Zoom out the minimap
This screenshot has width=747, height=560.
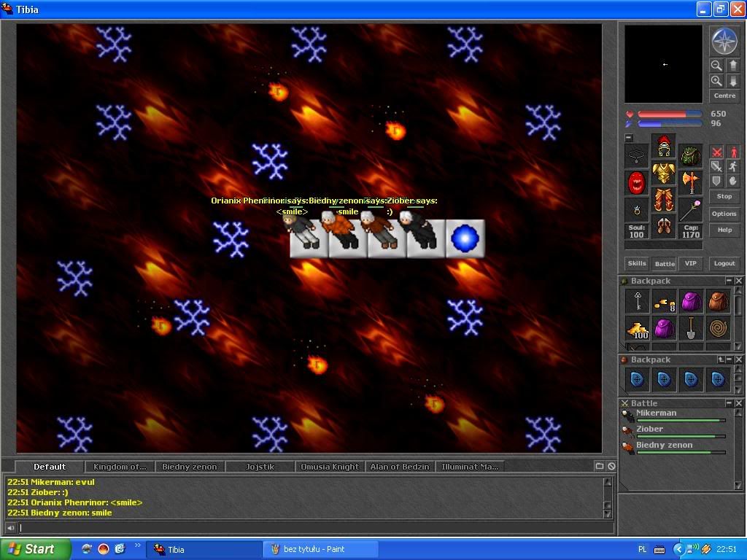coord(716,65)
